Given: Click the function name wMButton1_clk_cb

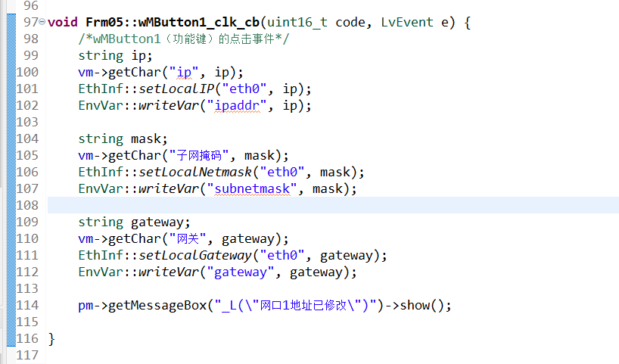Looking at the screenshot, I should click(x=198, y=22).
